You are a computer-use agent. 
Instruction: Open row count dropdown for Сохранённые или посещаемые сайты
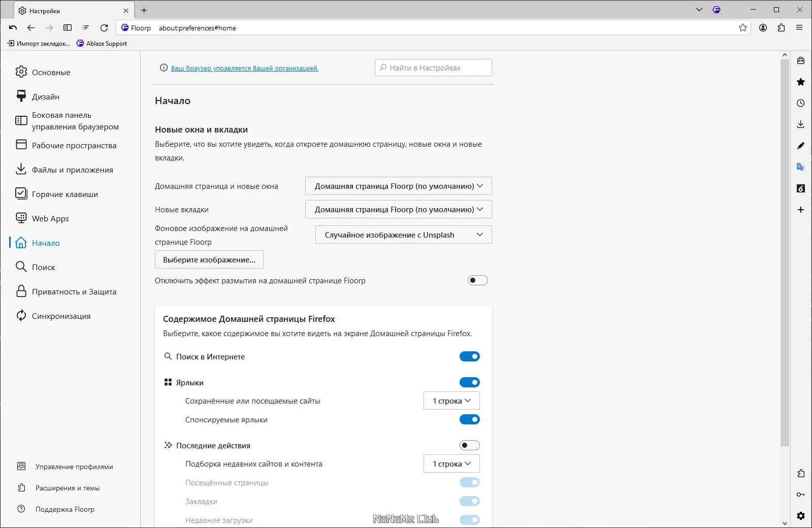(451, 401)
